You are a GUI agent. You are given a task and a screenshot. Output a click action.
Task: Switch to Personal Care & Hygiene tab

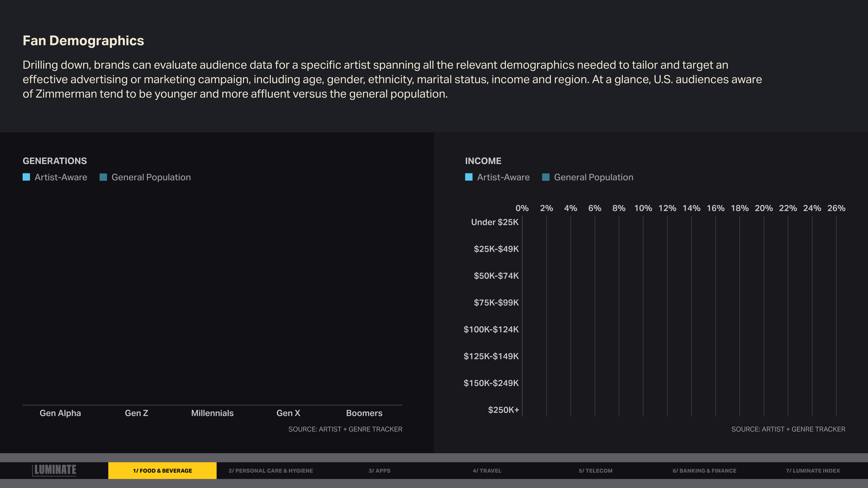coord(271,470)
